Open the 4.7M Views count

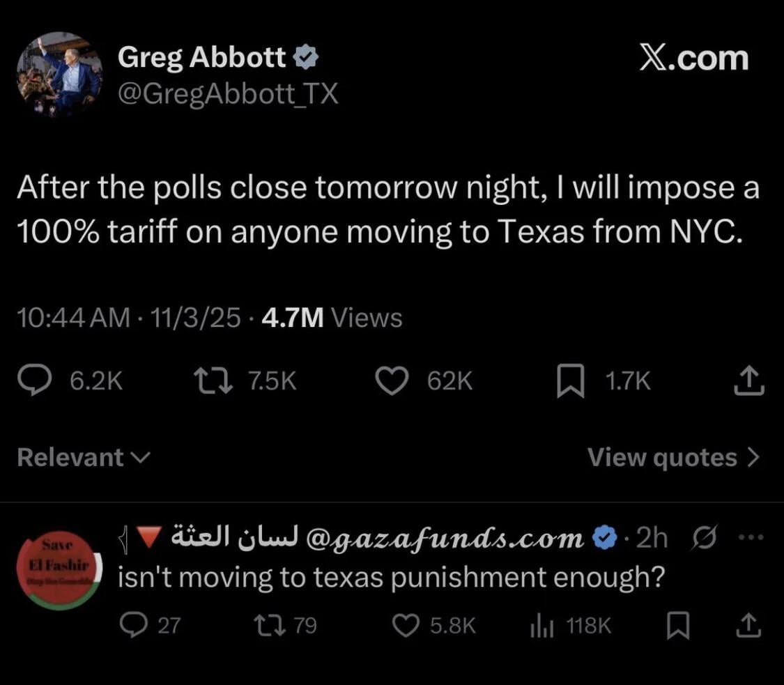[331, 318]
